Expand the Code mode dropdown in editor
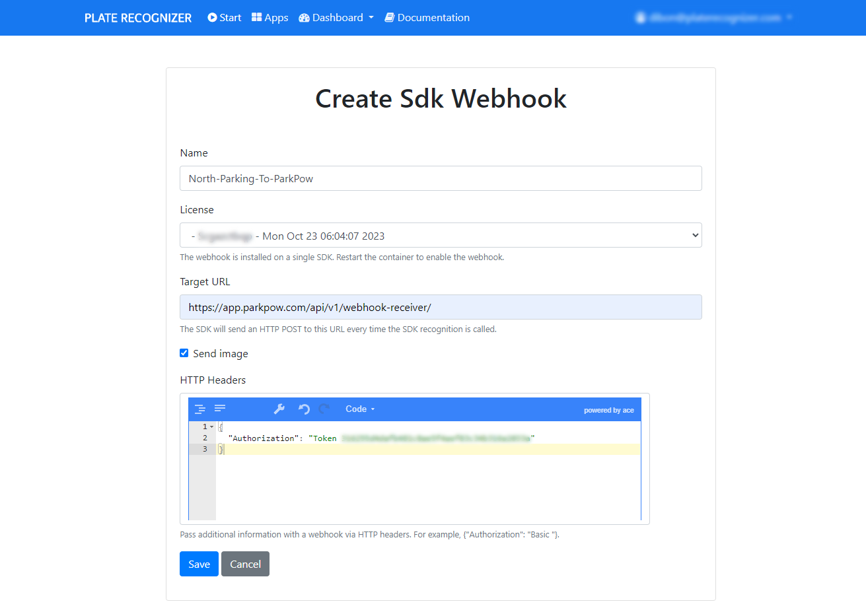Image resolution: width=866 pixels, height=616 pixels. pyautogui.click(x=360, y=409)
